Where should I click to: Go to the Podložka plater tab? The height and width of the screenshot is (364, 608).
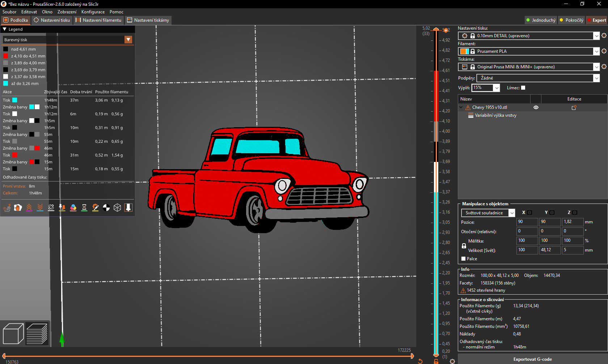pos(16,20)
